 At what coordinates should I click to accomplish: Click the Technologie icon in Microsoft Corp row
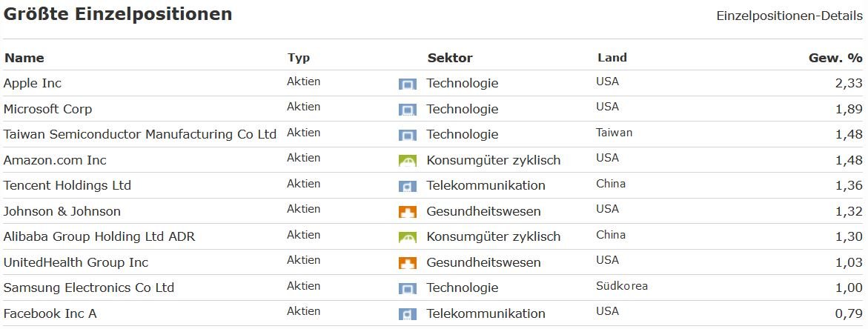[408, 110]
